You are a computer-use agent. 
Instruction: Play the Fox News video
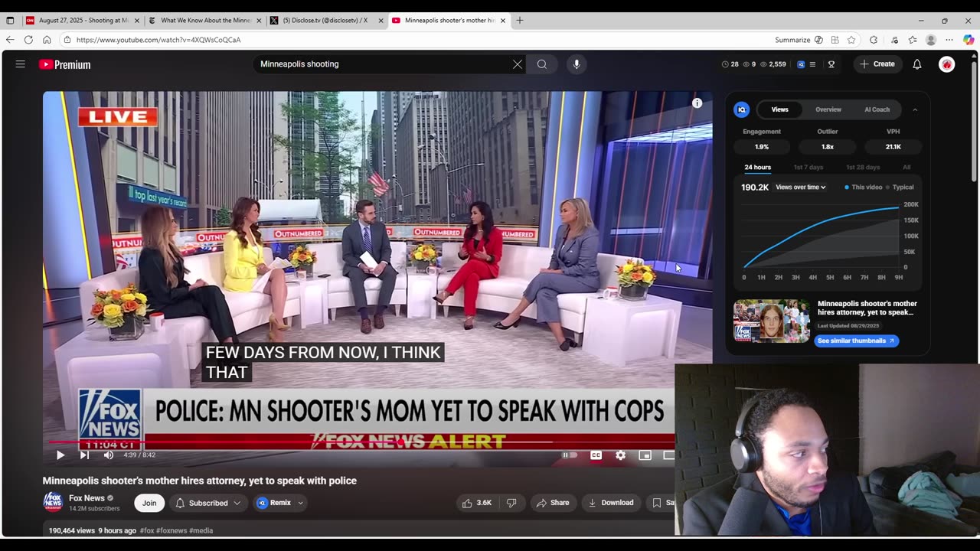(x=60, y=455)
